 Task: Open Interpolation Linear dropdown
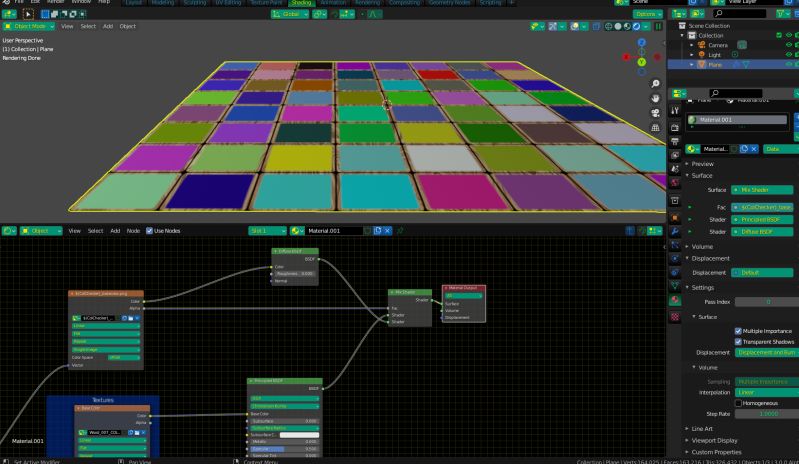pos(767,393)
